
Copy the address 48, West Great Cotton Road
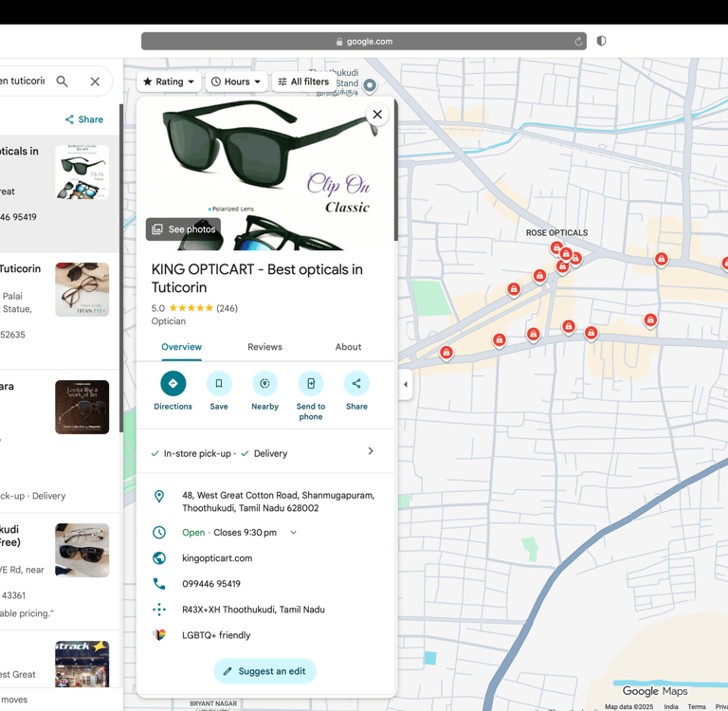(278, 501)
